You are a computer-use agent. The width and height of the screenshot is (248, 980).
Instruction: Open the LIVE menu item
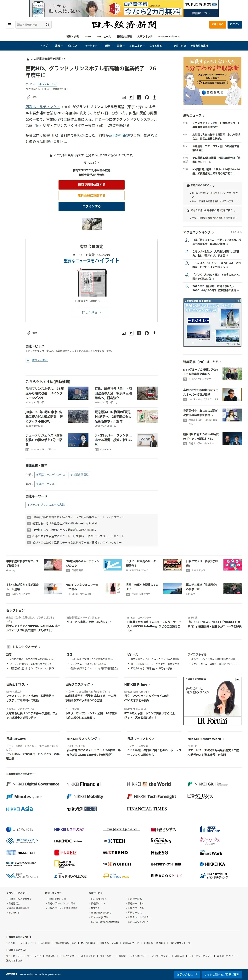point(88,36)
